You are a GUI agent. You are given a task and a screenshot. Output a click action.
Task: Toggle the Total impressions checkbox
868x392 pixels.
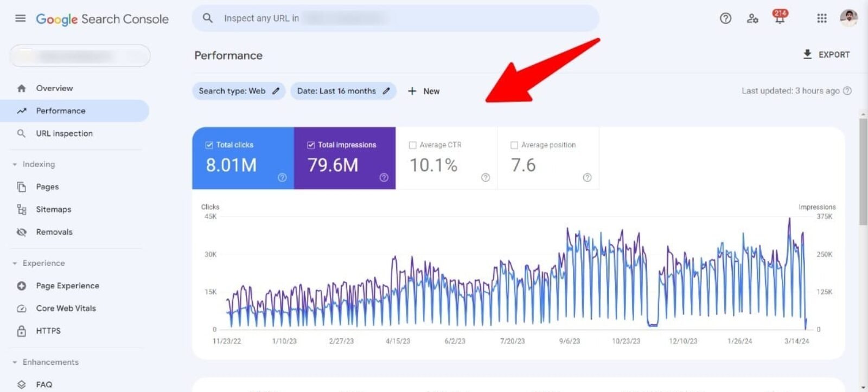[x=311, y=145]
